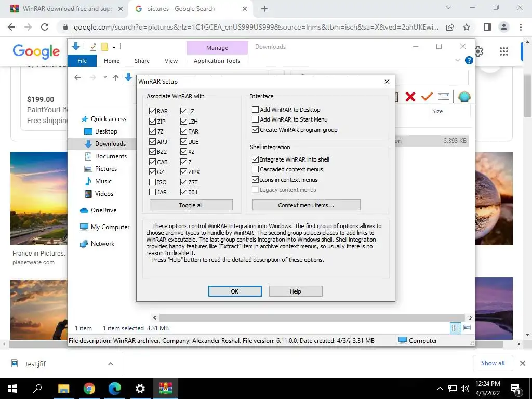This screenshot has height=399, width=532.
Task: Click the Toggle all button
Action: (x=191, y=205)
